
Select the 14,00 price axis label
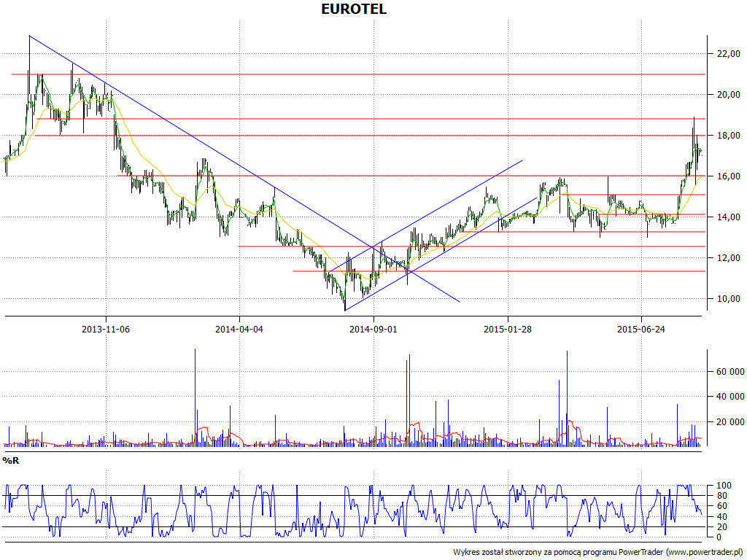729,217
